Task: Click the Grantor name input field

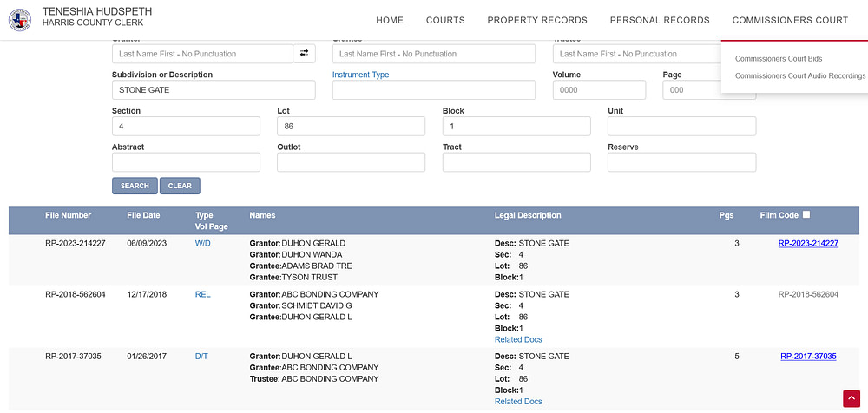Action: [202, 54]
